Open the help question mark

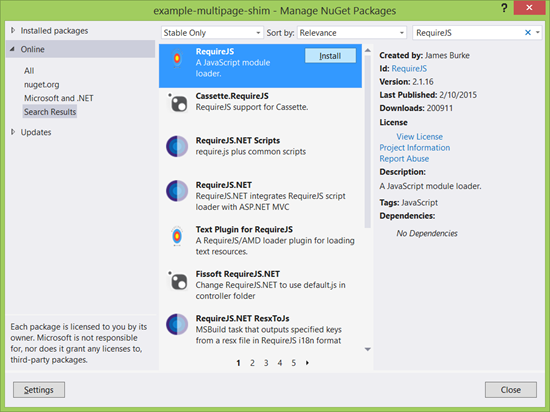pos(504,8)
